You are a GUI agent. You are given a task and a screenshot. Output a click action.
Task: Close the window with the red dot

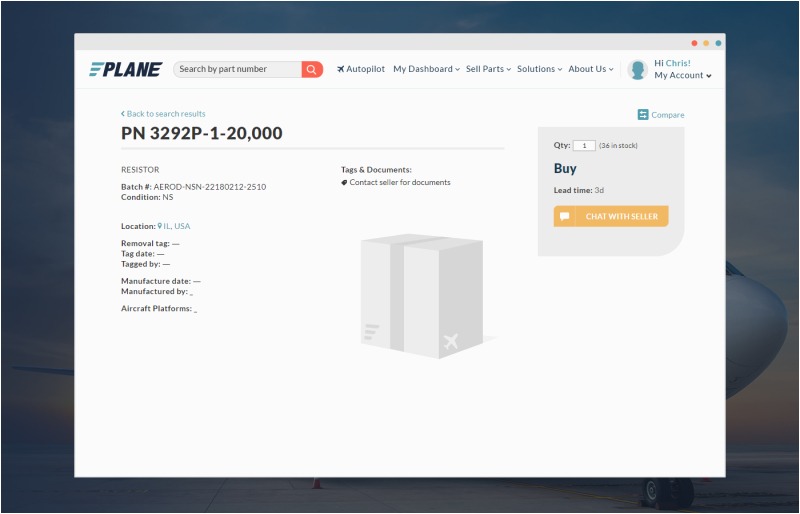click(x=695, y=43)
